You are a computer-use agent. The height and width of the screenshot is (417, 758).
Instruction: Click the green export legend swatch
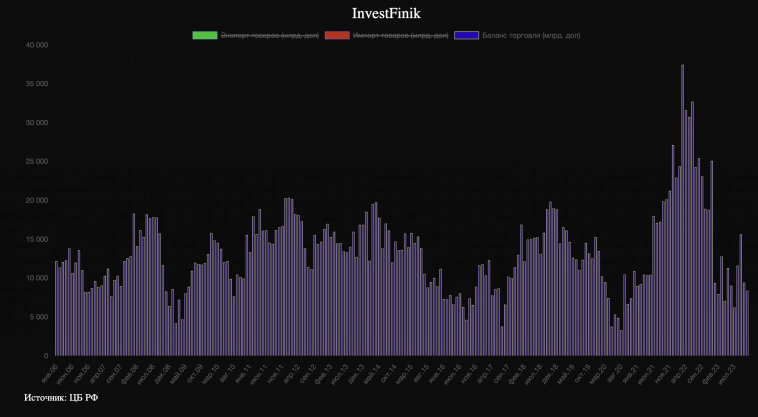point(205,35)
